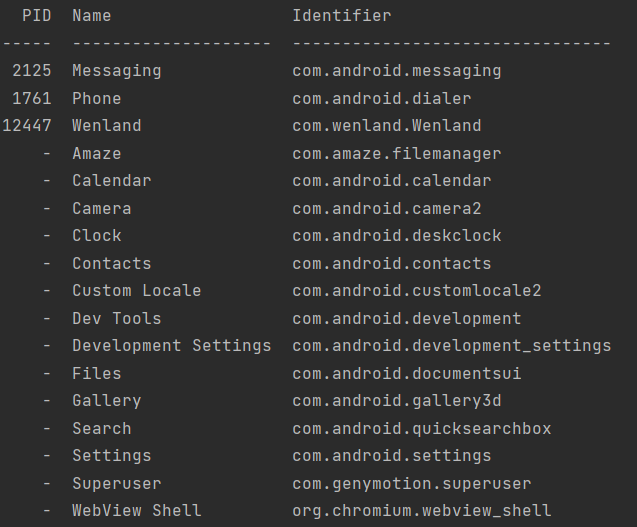The height and width of the screenshot is (527, 637).
Task: Click com.android.deskclock identifier
Action: coord(396,236)
